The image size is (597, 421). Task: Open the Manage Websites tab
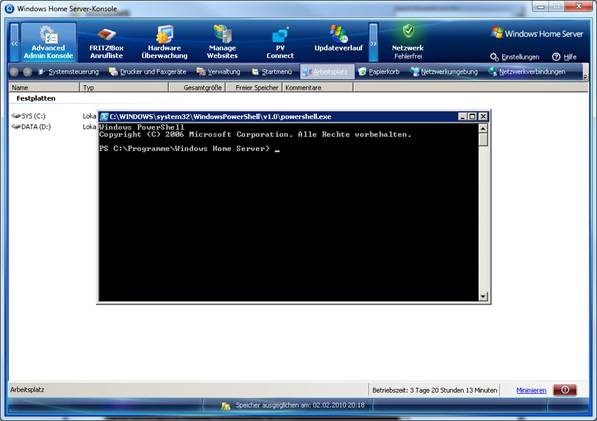pos(222,42)
